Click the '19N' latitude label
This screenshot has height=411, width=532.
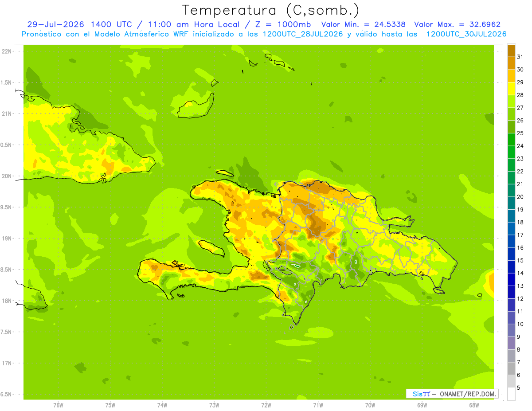[7, 238]
